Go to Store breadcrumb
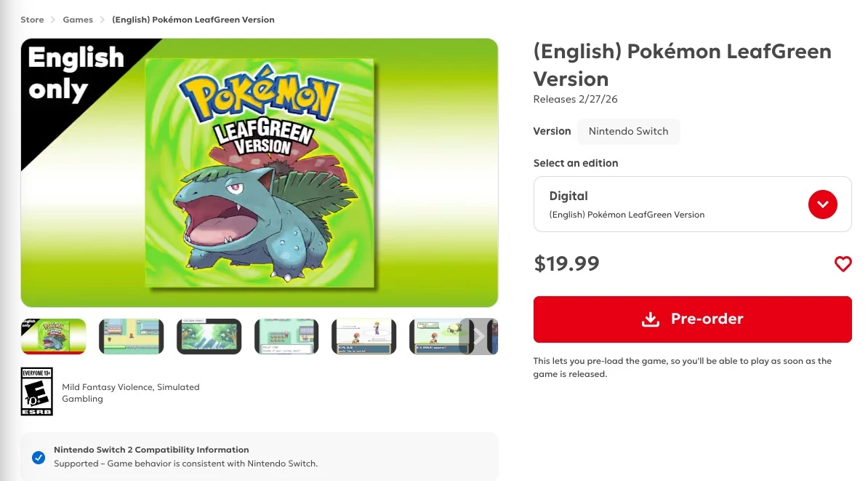The image size is (868, 481). point(33,20)
